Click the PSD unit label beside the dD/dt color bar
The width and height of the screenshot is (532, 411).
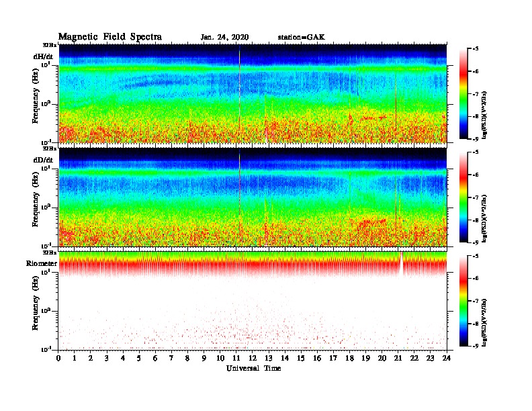484,218
